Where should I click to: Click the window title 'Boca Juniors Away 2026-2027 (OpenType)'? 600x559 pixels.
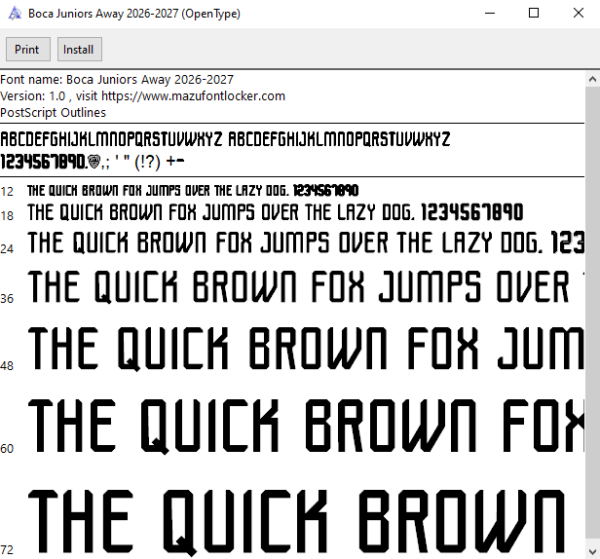pos(134,14)
